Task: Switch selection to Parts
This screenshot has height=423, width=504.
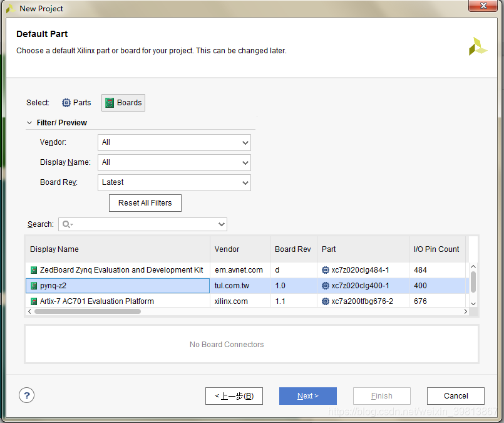Action: 76,103
